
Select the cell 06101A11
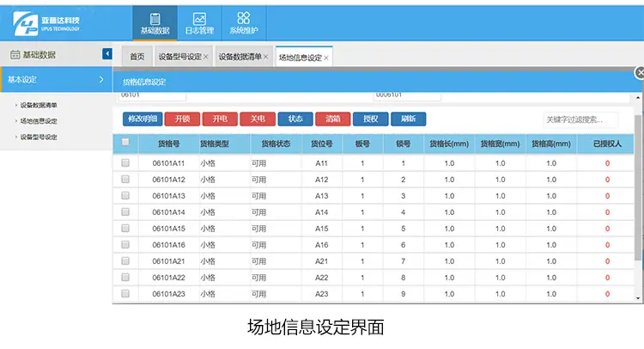point(169,163)
